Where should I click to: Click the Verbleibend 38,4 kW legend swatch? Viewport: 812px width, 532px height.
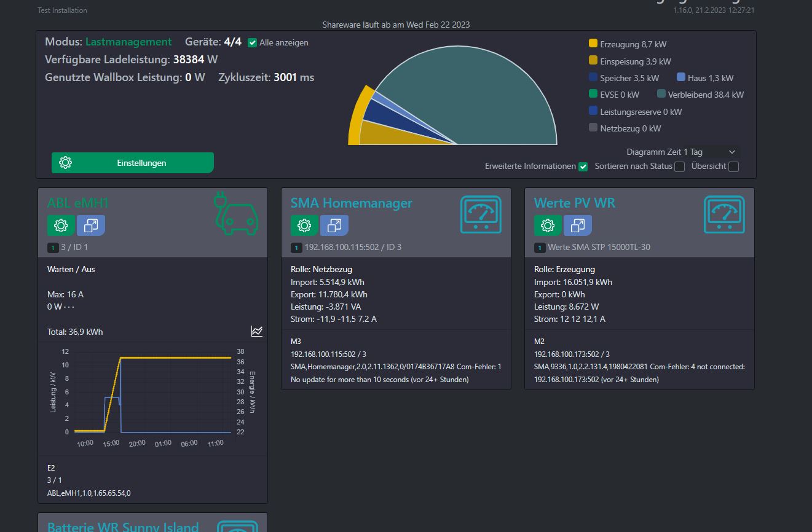(661, 94)
